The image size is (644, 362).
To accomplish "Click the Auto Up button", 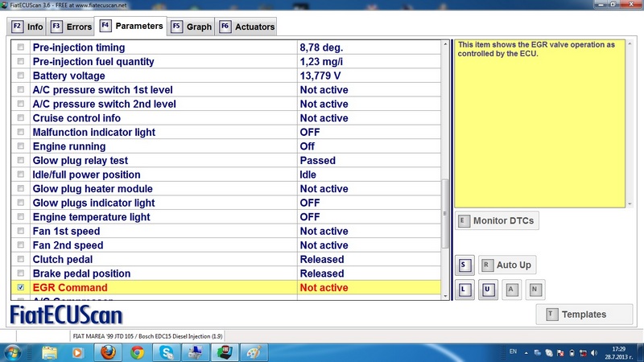I will point(506,265).
